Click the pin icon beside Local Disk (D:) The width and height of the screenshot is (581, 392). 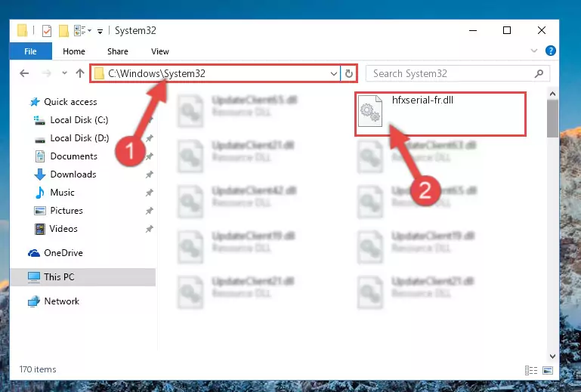coord(150,138)
